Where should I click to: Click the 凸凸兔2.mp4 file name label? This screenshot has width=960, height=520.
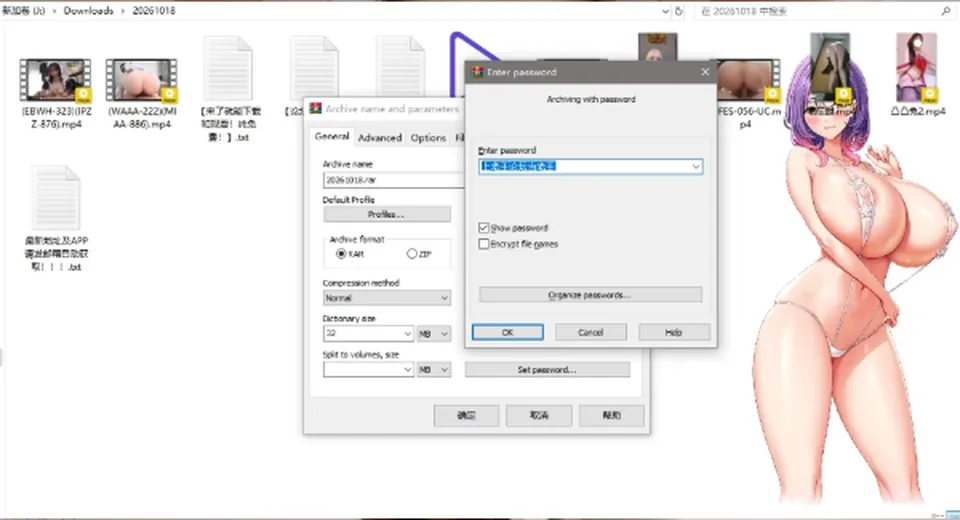[918, 111]
